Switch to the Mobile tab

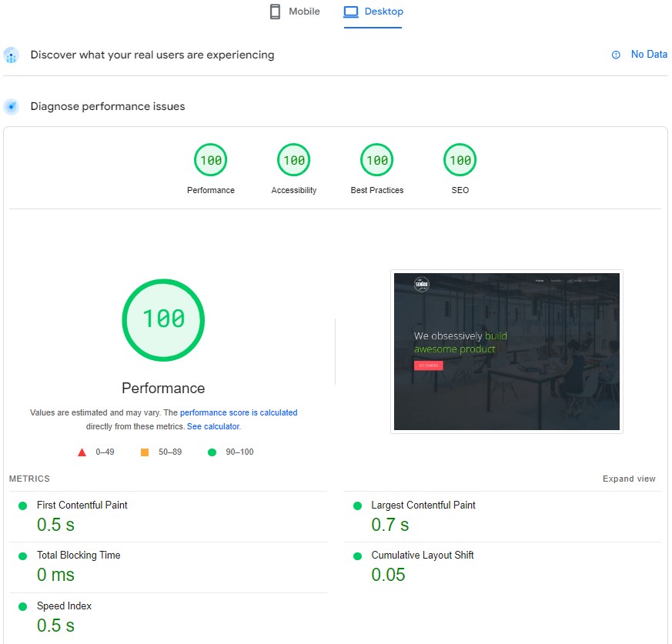pos(295,12)
